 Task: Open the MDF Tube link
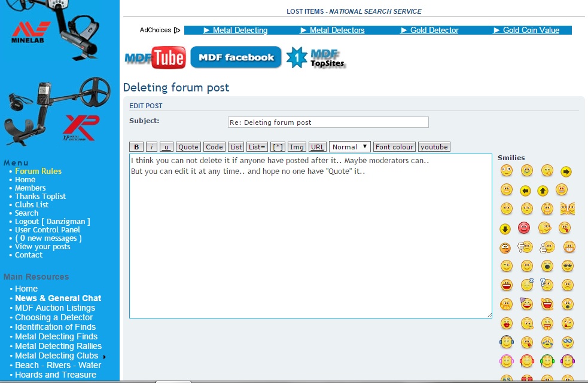coord(156,57)
